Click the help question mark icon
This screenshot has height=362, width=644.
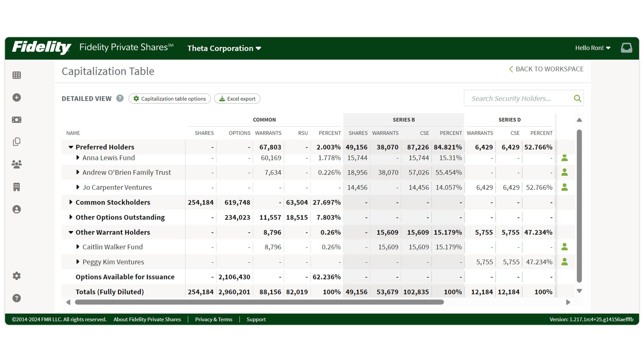click(16, 298)
